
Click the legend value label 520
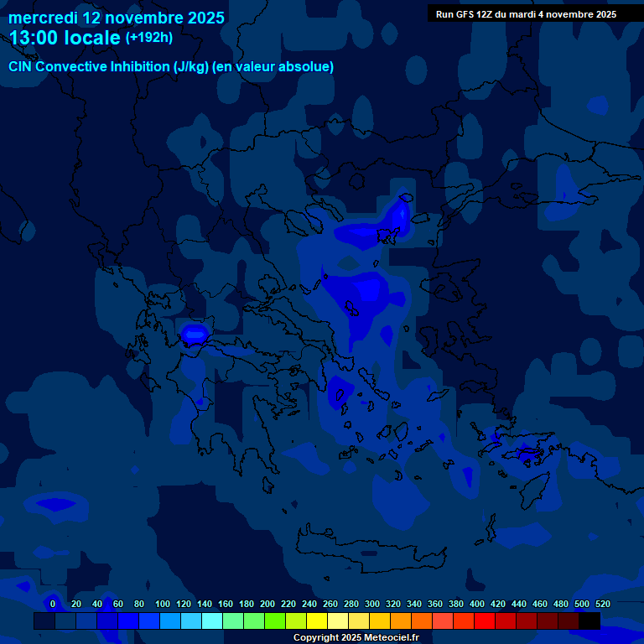coord(602,604)
